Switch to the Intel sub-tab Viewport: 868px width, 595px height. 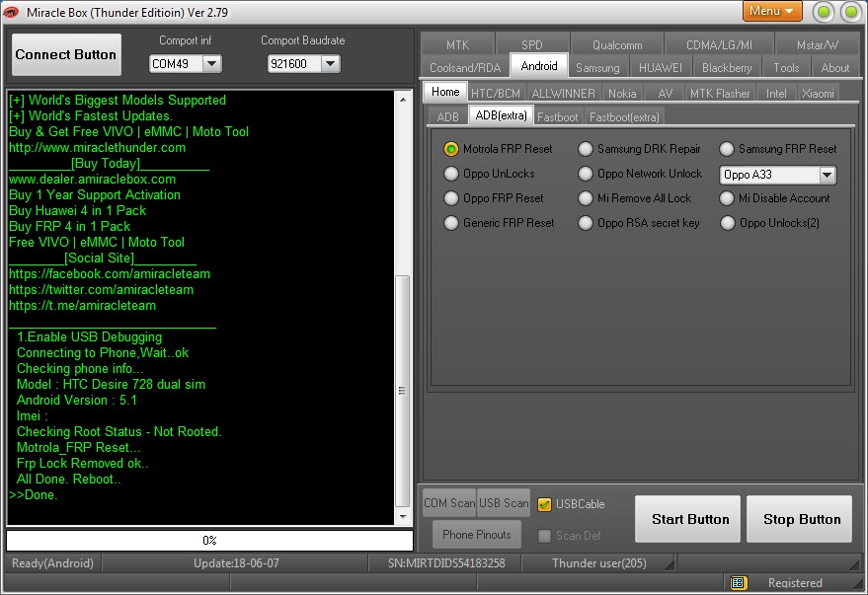coord(776,94)
